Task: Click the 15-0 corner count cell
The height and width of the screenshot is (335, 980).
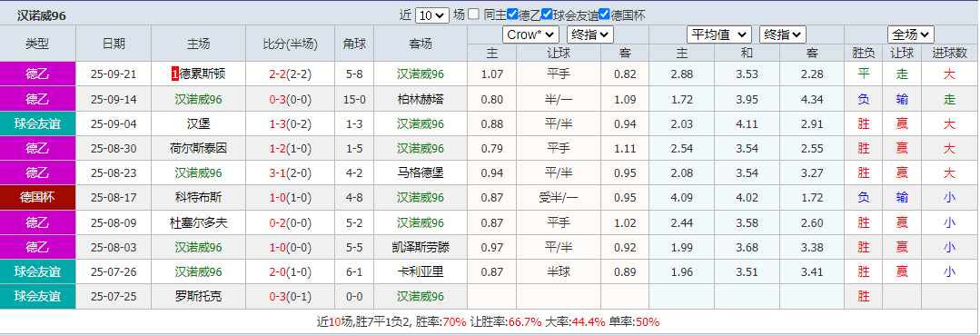Action: coord(353,99)
